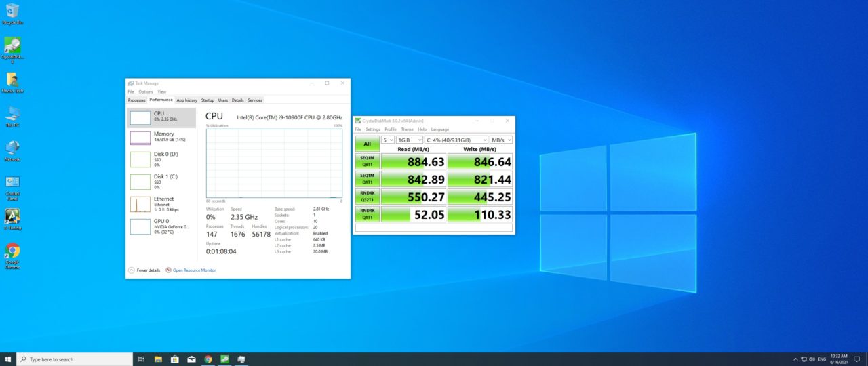Viewport: 868px width, 366px height.
Task: Click the taskbar search box
Action: 75,359
